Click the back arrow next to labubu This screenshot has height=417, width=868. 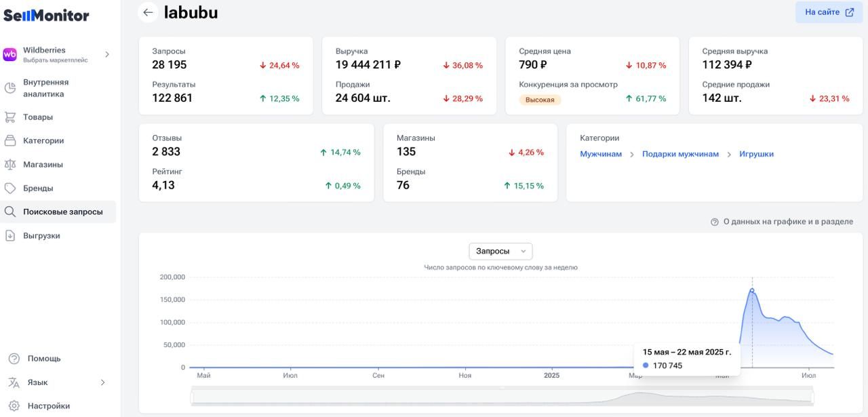pyautogui.click(x=148, y=13)
